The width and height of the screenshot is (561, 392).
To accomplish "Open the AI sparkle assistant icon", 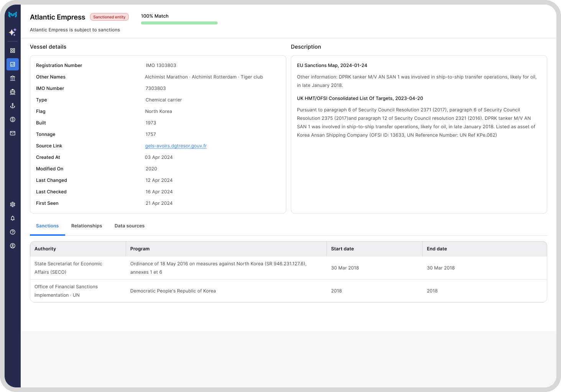I will (13, 32).
